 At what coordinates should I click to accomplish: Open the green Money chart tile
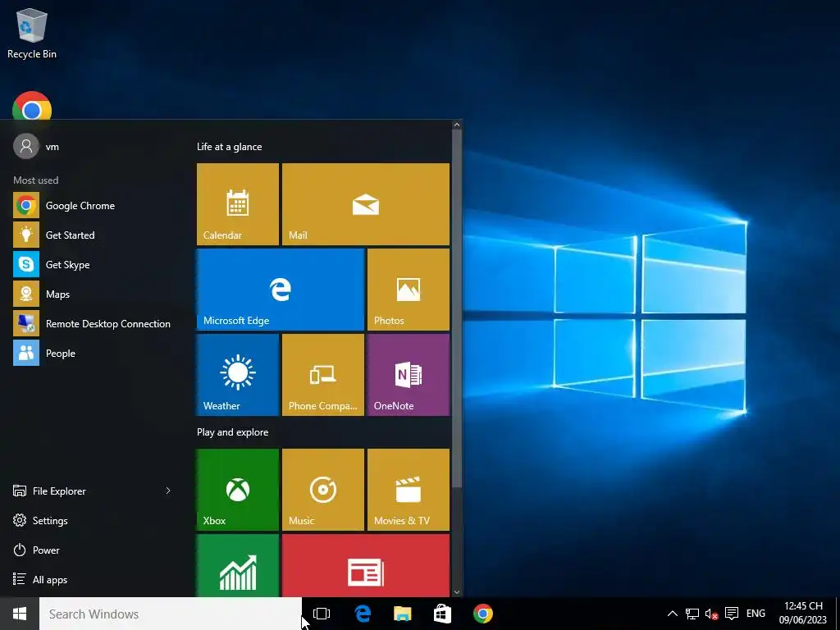point(238,565)
